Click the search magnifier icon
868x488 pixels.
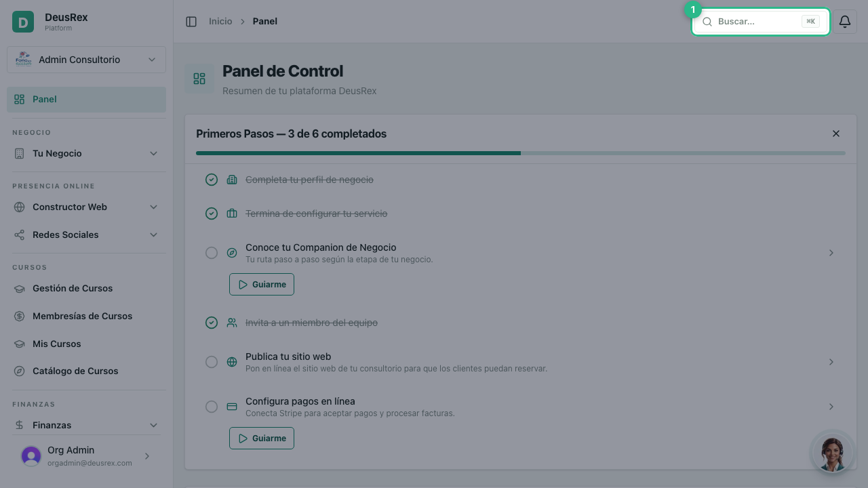pos(707,22)
